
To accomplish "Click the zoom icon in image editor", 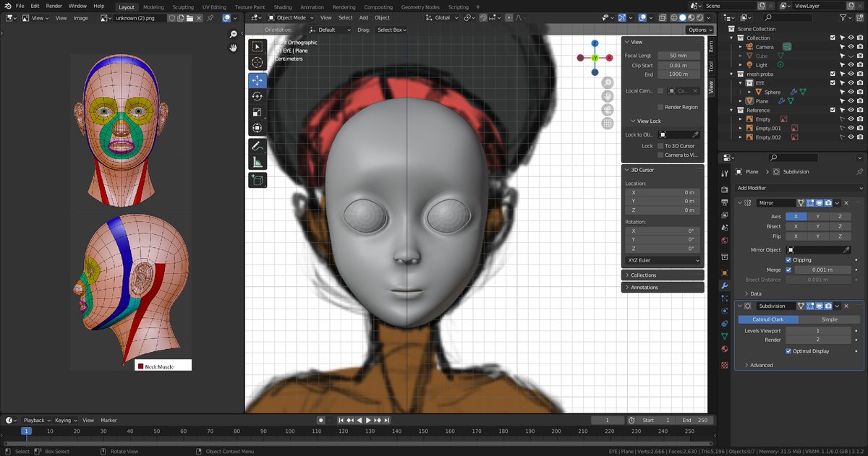I will point(234,34).
